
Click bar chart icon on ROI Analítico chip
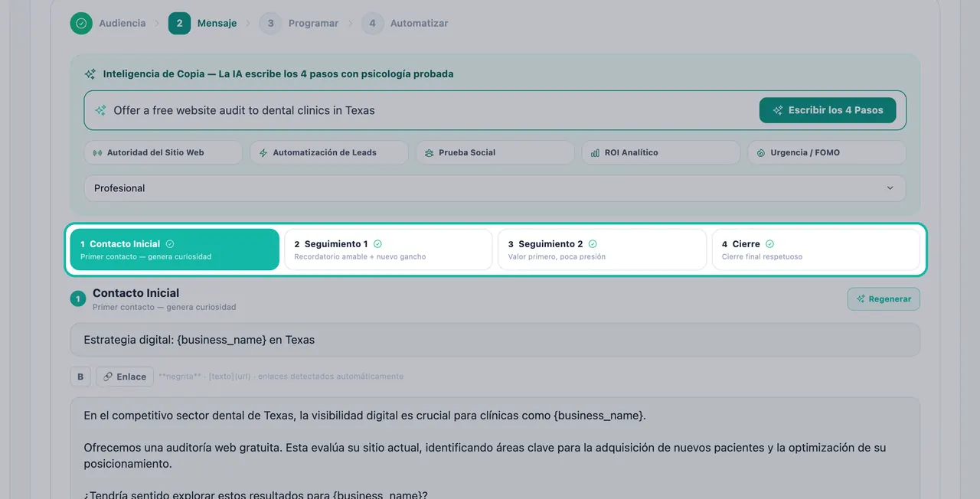pyautogui.click(x=595, y=152)
